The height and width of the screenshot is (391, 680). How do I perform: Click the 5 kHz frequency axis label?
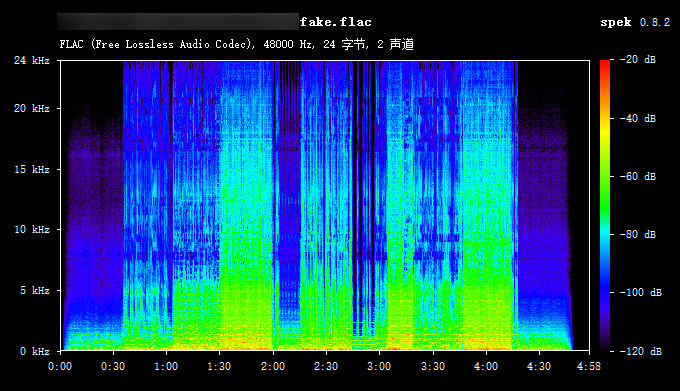point(35,290)
